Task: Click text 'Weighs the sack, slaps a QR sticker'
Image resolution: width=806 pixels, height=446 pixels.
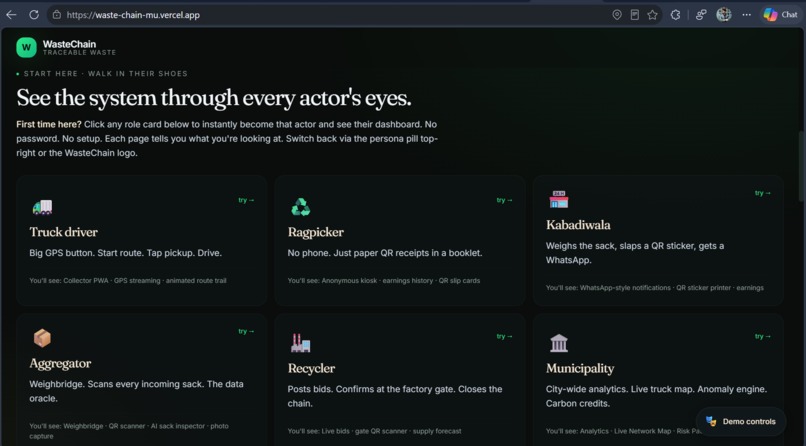Action: point(621,246)
